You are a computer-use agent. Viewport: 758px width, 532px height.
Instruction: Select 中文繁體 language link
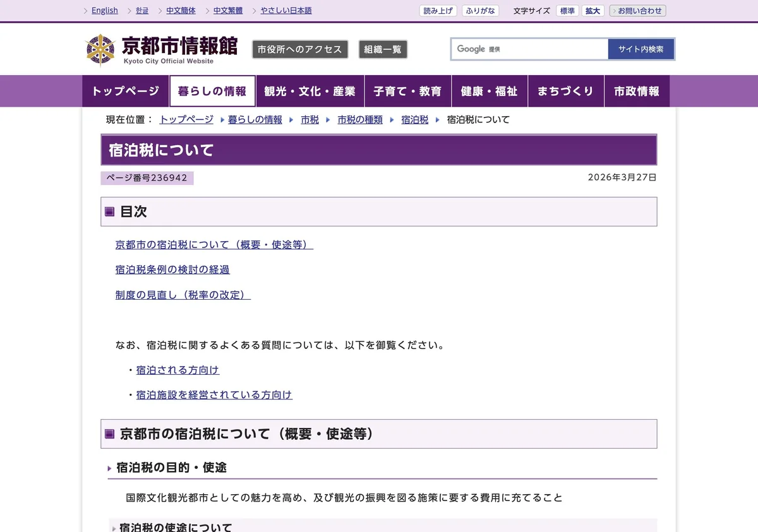point(228,11)
